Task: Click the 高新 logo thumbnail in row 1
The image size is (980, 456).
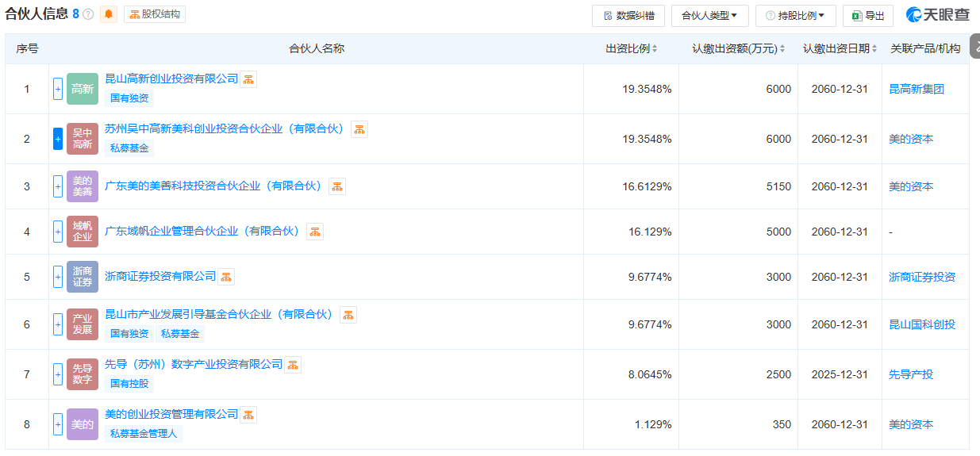Action: [83, 89]
